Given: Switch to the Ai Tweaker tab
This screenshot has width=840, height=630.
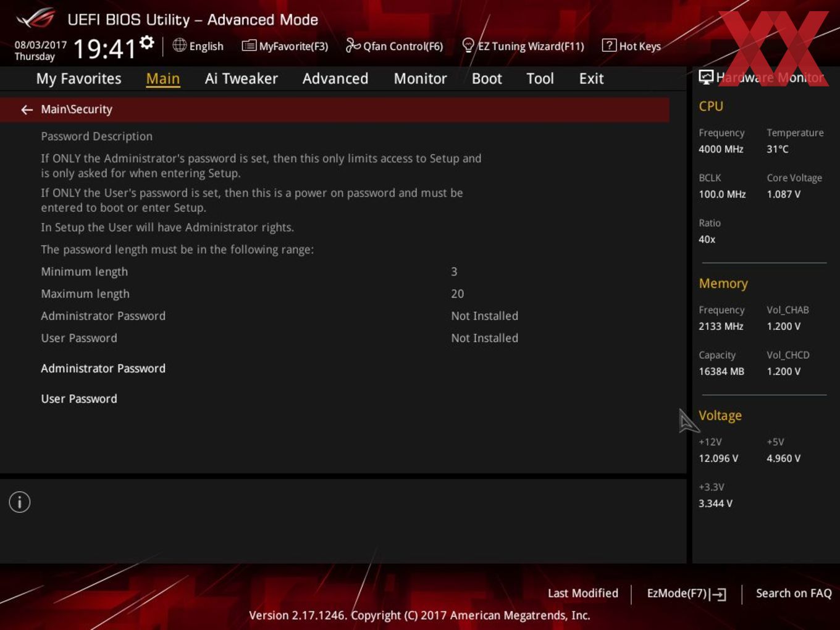Looking at the screenshot, I should [241, 79].
